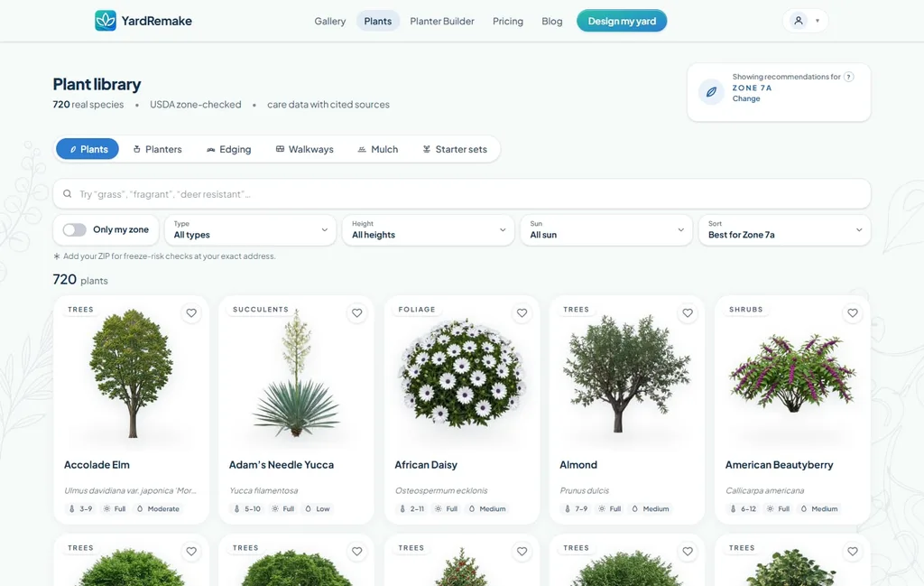Open the Plants page in the top navigation
Image resolution: width=924 pixels, height=586 pixels.
(x=378, y=22)
